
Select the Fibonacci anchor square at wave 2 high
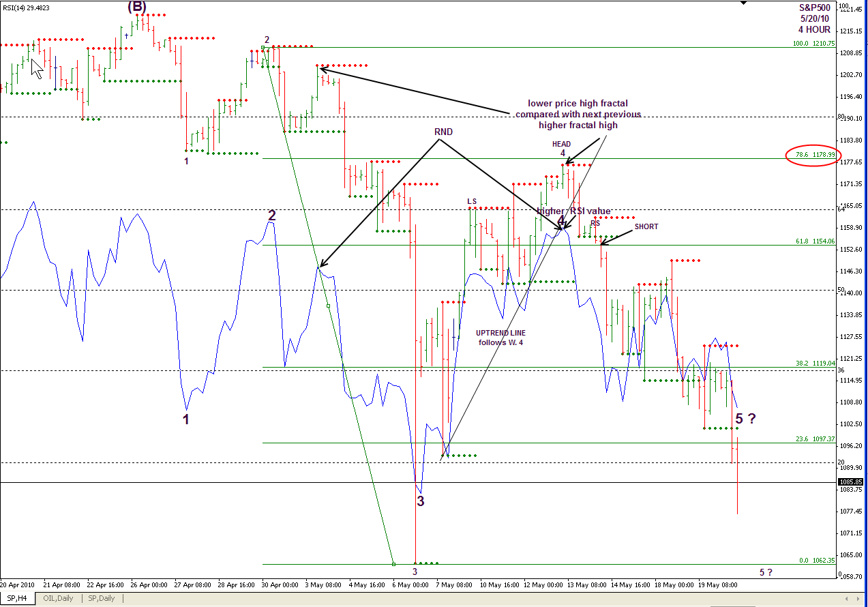[263, 48]
